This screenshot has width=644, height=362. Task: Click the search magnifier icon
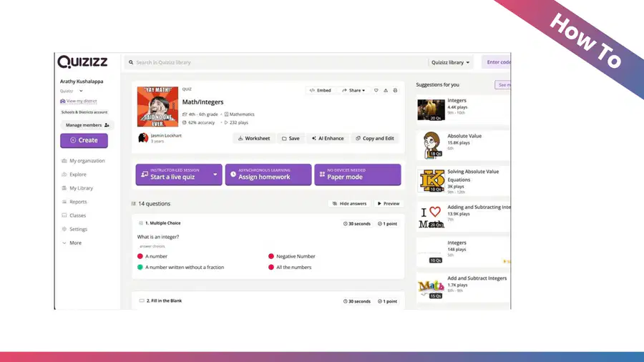(131, 62)
